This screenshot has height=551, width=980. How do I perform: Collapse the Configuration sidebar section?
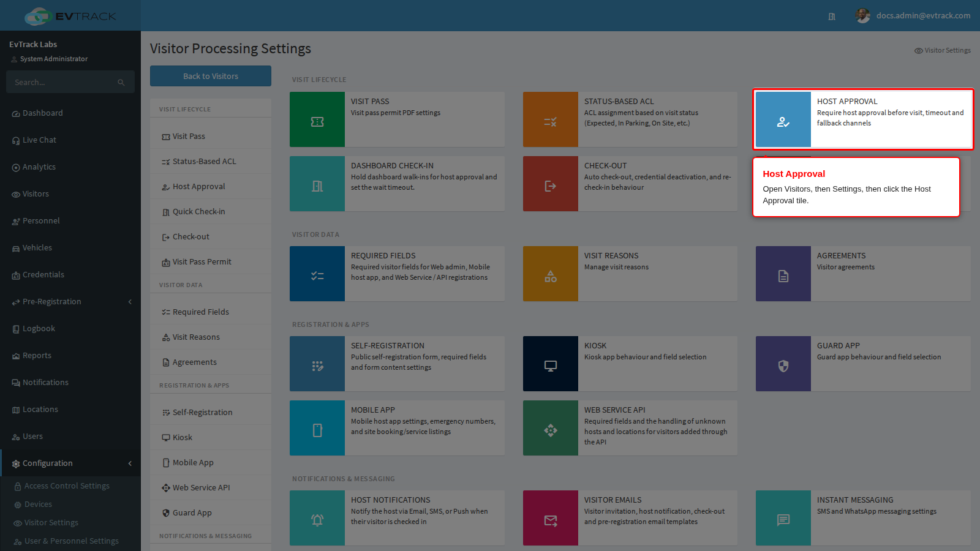[70, 463]
